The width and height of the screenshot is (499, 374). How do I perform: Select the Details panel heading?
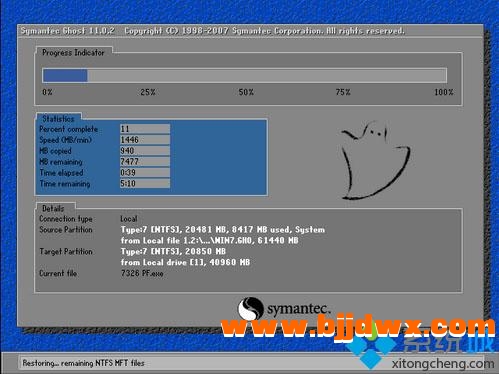[53, 208]
